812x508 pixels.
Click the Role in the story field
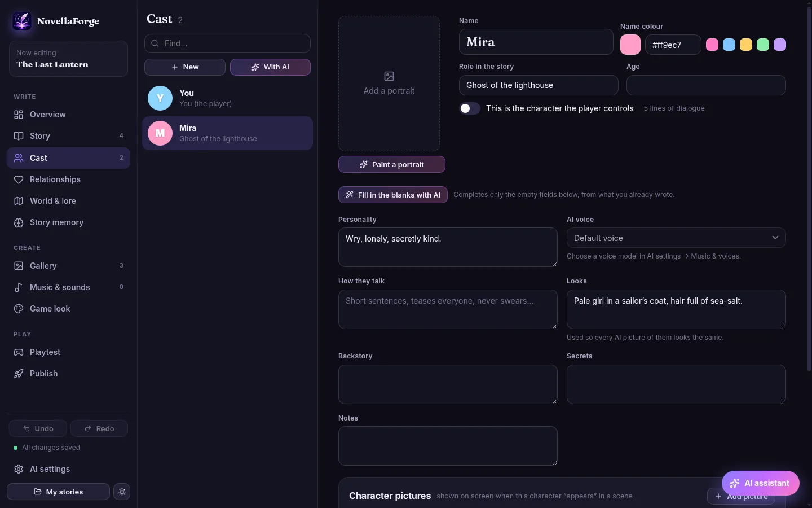click(539, 85)
